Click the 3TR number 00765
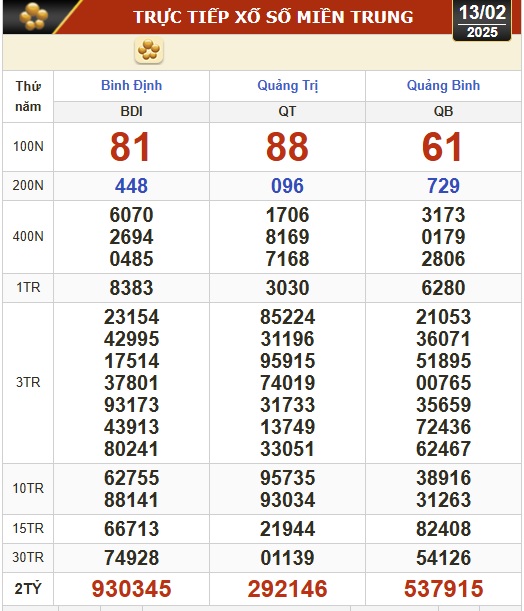 point(443,383)
